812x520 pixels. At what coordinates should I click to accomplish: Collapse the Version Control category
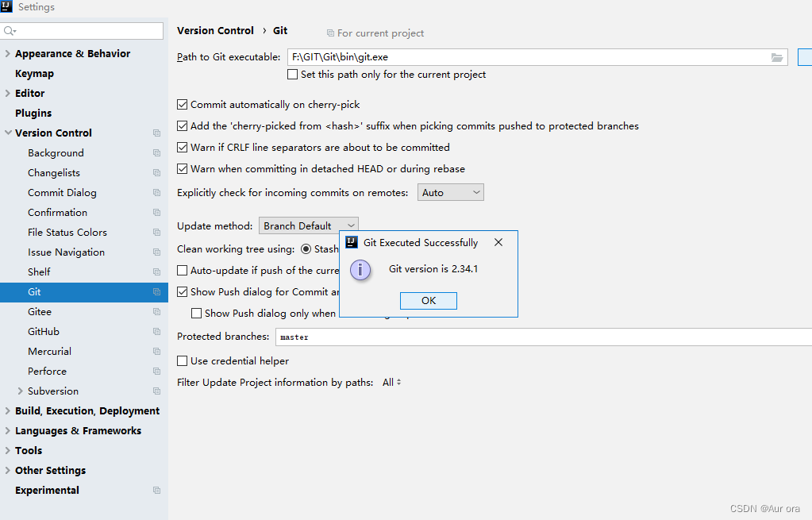tap(8, 133)
